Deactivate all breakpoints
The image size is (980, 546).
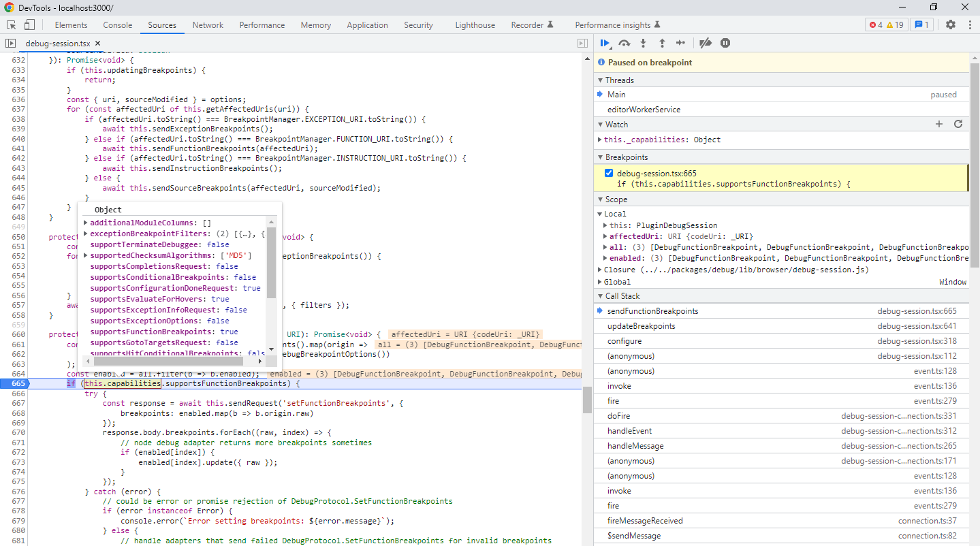click(x=705, y=42)
